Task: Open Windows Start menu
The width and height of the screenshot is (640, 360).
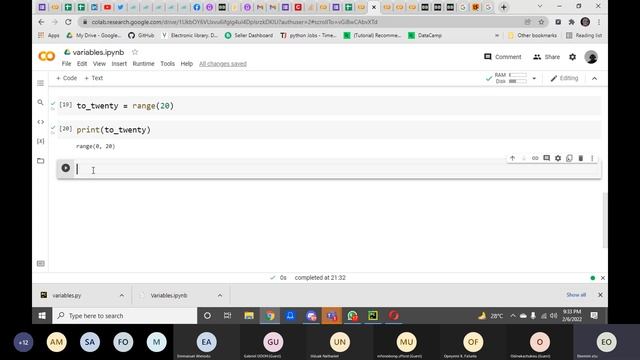Action: pos(42,316)
